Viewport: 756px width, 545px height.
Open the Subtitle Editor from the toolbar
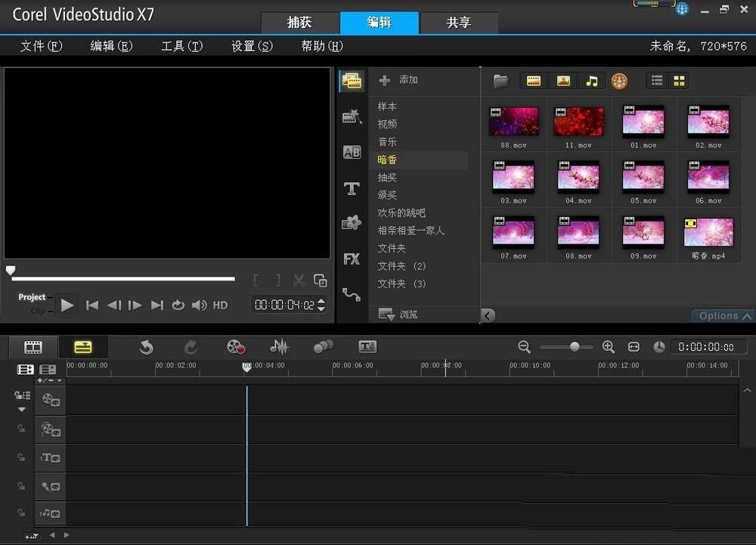point(367,346)
